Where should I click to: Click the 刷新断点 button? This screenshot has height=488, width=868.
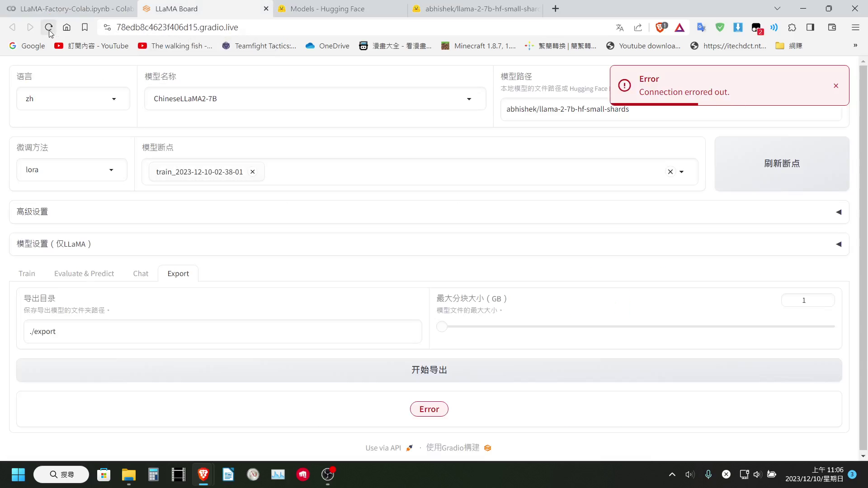coord(782,164)
